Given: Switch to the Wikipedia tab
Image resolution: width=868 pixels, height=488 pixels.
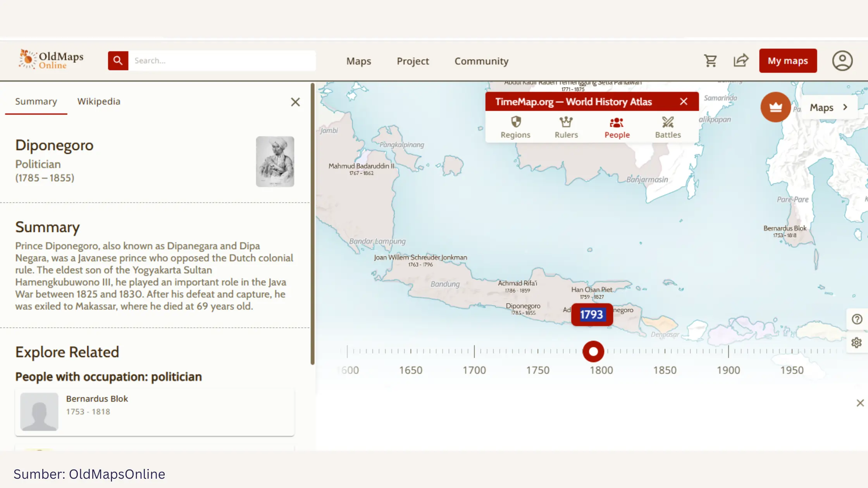Looking at the screenshot, I should (x=99, y=101).
